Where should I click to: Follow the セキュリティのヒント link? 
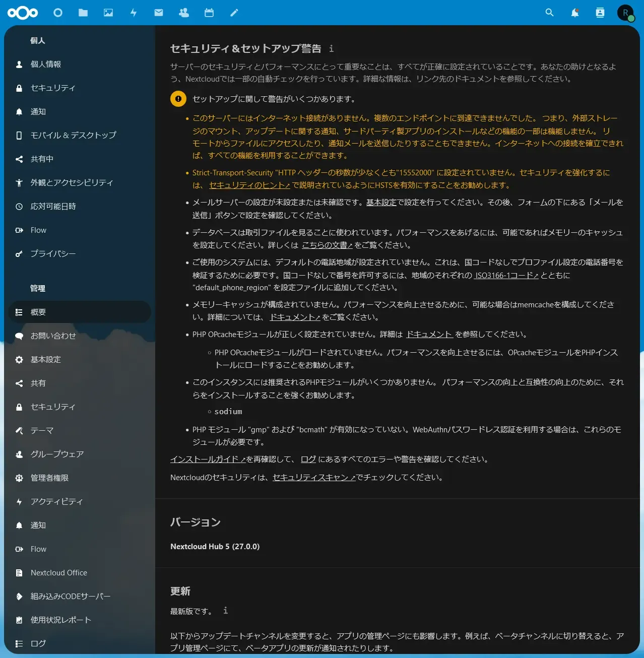coord(249,185)
